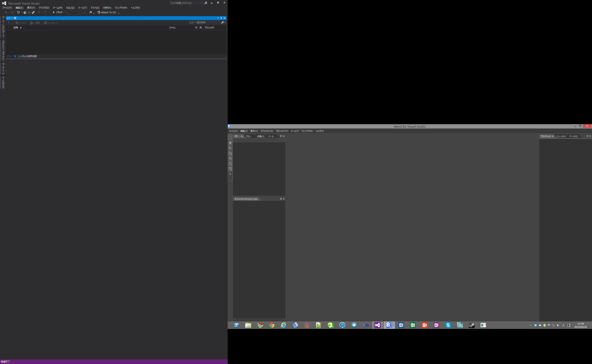Image resolution: width=592 pixels, height=364 pixels.
Task: Open the デバッグ(D) menu in Visual Studio
Action: tap(44, 8)
